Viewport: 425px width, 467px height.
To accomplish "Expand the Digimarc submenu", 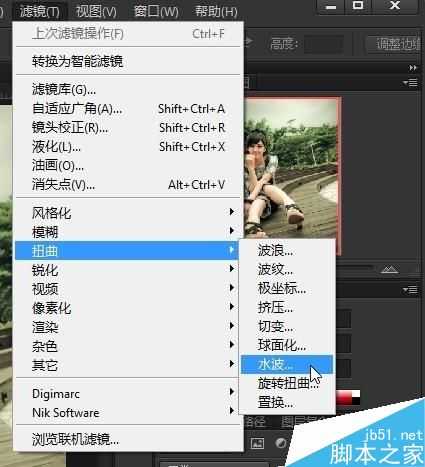I will click(128, 394).
